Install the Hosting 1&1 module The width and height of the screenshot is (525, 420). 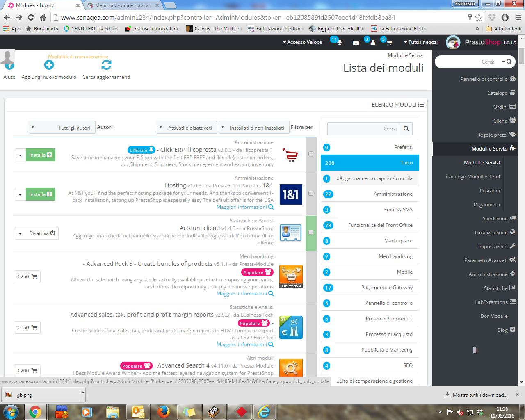click(x=40, y=194)
